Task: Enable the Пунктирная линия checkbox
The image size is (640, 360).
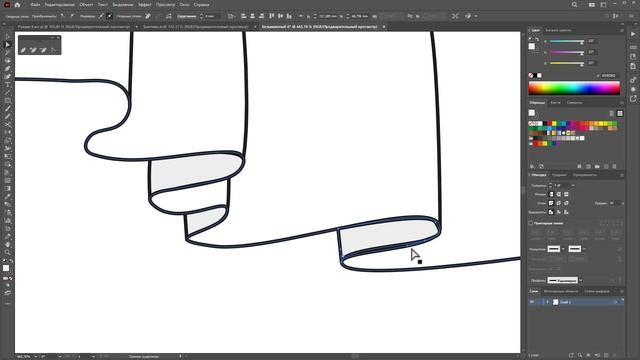Action: click(x=531, y=223)
